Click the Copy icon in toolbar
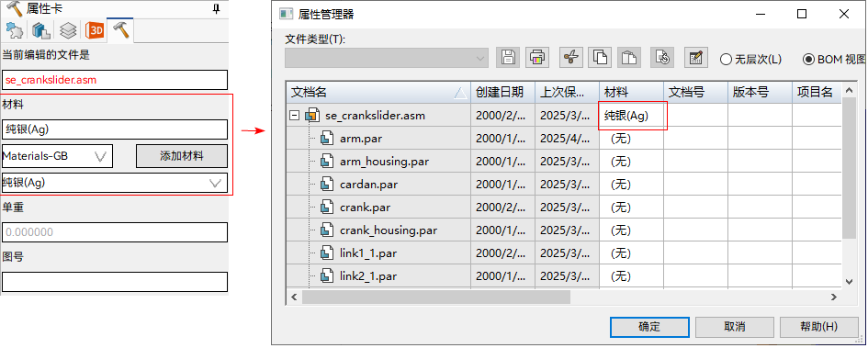The image size is (868, 348). pos(601,57)
